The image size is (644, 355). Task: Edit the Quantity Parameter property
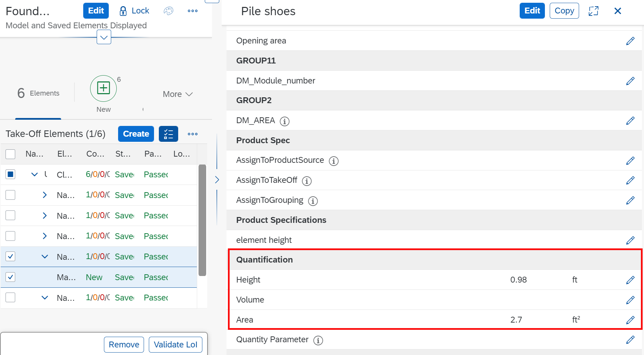tap(630, 340)
